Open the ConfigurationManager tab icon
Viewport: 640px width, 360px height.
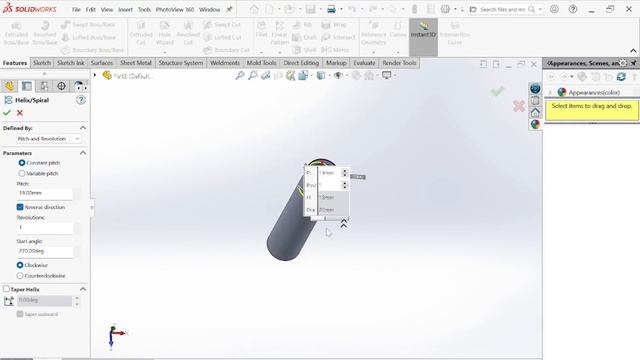tap(44, 86)
